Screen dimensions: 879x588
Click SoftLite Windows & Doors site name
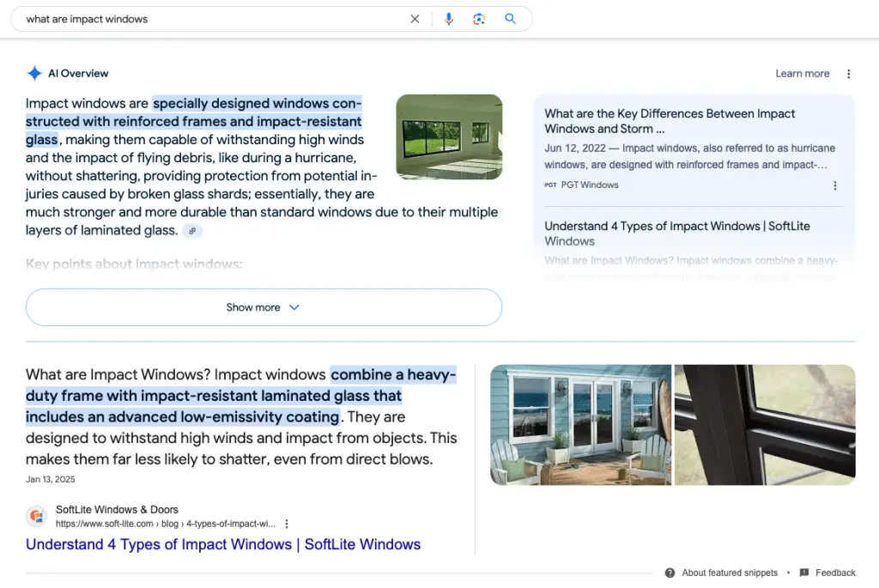click(117, 510)
